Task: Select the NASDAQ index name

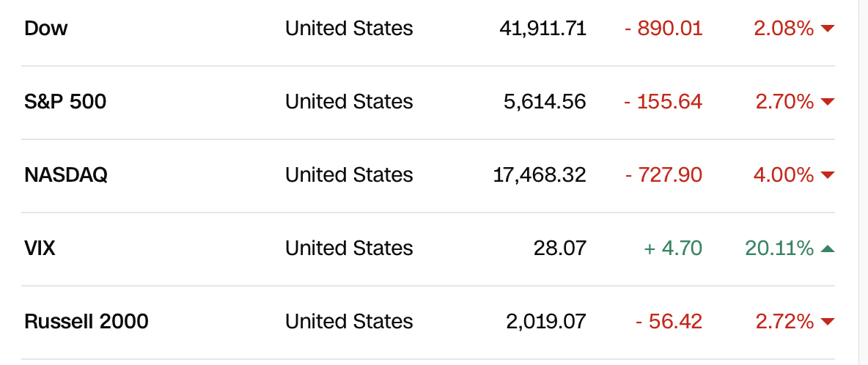Action: click(66, 175)
